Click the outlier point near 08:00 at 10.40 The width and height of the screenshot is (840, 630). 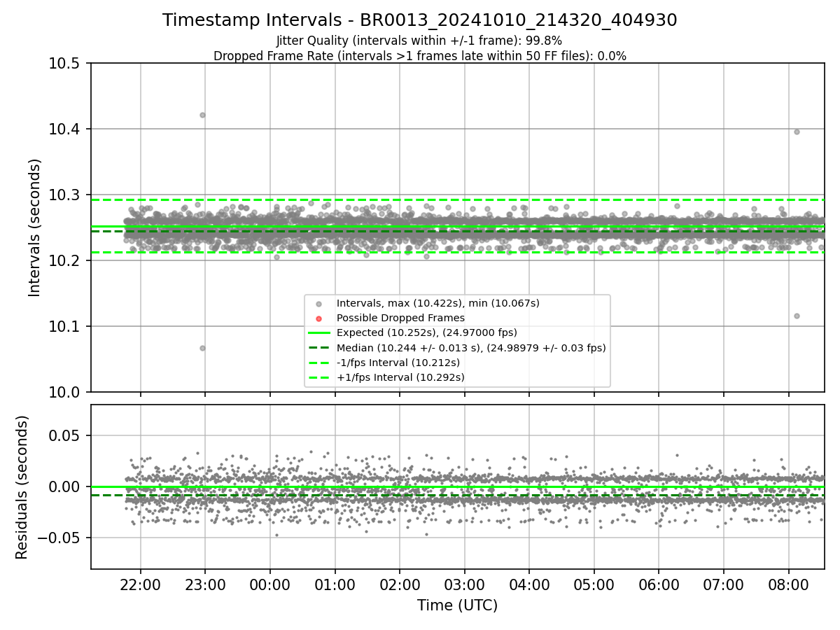797,132
